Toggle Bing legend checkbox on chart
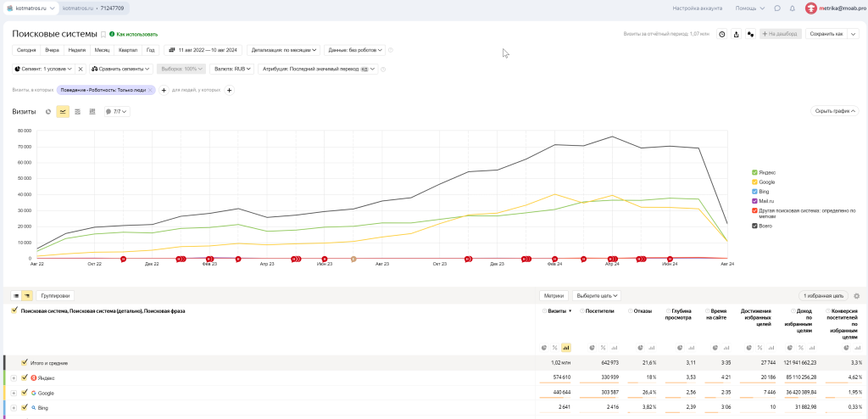This screenshot has width=868, height=419. click(754, 191)
